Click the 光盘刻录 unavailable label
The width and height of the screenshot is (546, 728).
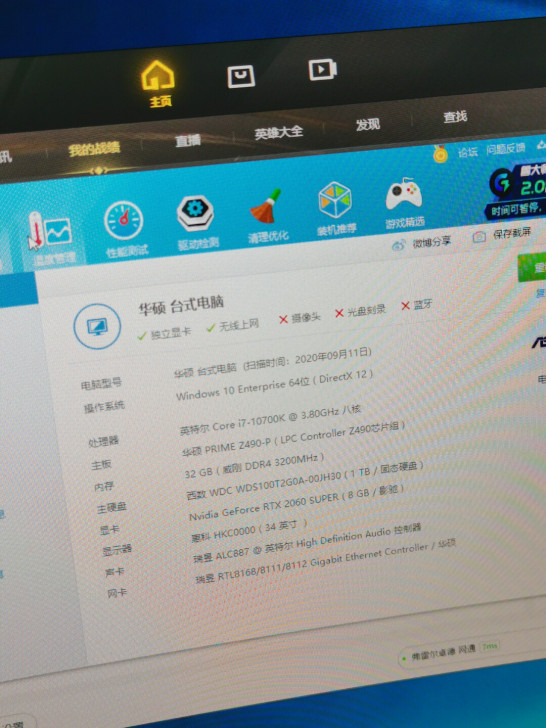pyautogui.click(x=360, y=312)
